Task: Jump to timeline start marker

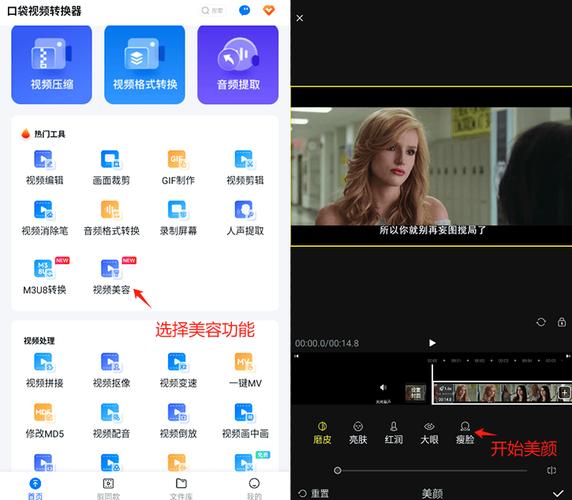Action: pyautogui.click(x=297, y=356)
